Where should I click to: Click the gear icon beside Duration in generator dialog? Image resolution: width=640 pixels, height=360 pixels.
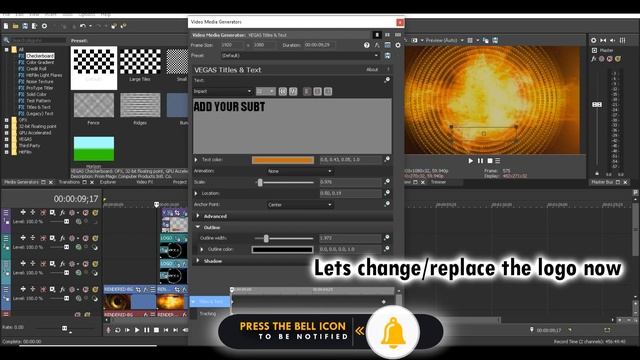(x=398, y=45)
